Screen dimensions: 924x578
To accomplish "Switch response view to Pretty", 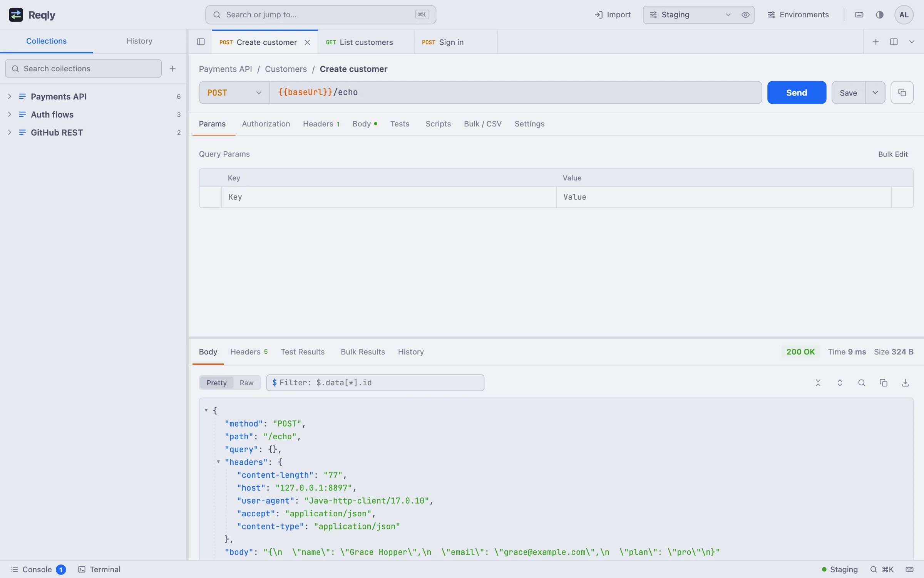I will coord(216,383).
